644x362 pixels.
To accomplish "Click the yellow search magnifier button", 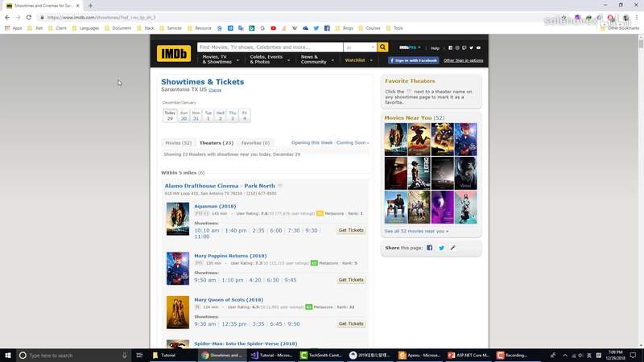I will pyautogui.click(x=382, y=47).
